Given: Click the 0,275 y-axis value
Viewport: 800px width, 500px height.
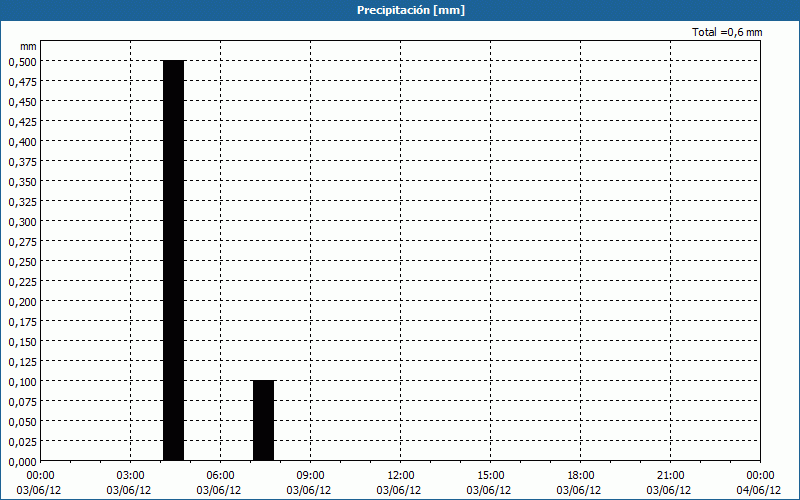Looking at the screenshot, I should point(23,242).
